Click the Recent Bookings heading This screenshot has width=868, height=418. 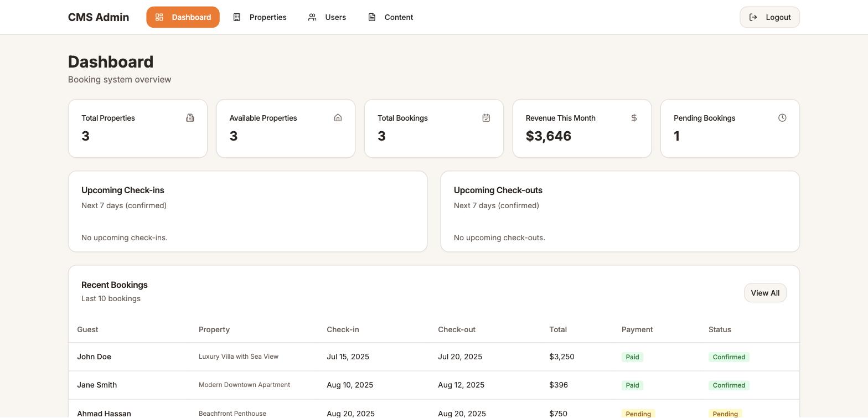(115, 285)
